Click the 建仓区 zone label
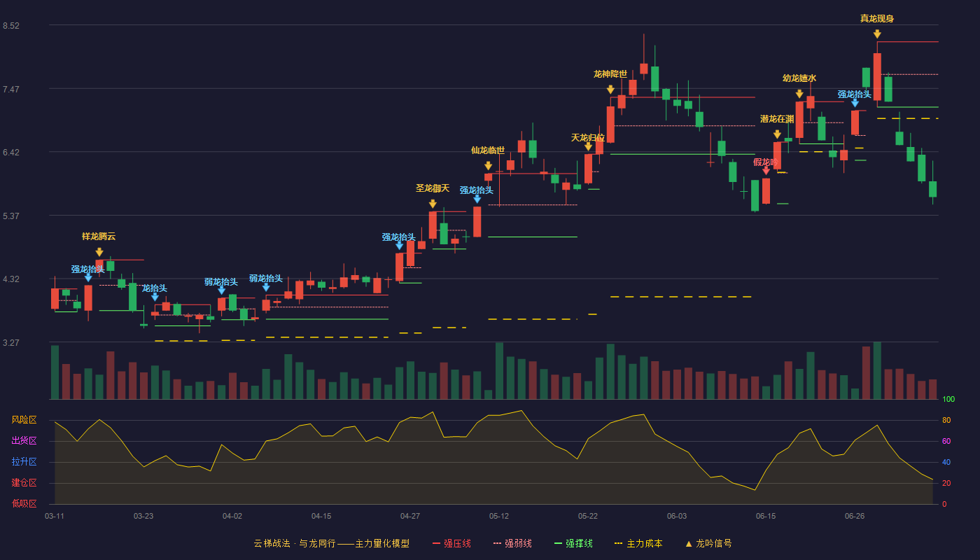The width and height of the screenshot is (980, 560). pos(24,483)
